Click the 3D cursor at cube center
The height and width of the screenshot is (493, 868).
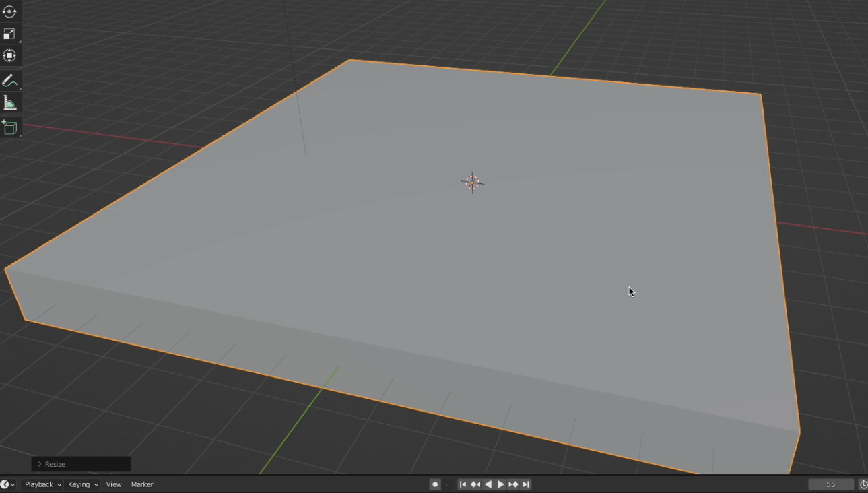point(472,183)
